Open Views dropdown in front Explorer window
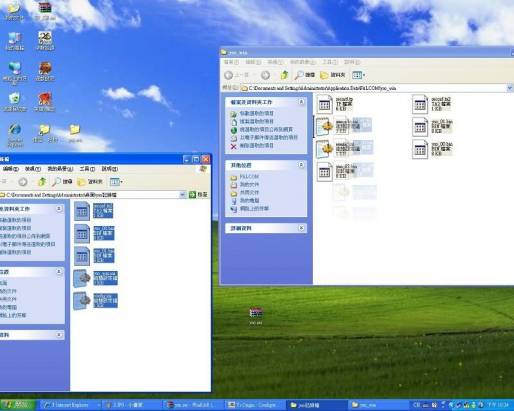Screen dimensions: 514x411 point(116,182)
